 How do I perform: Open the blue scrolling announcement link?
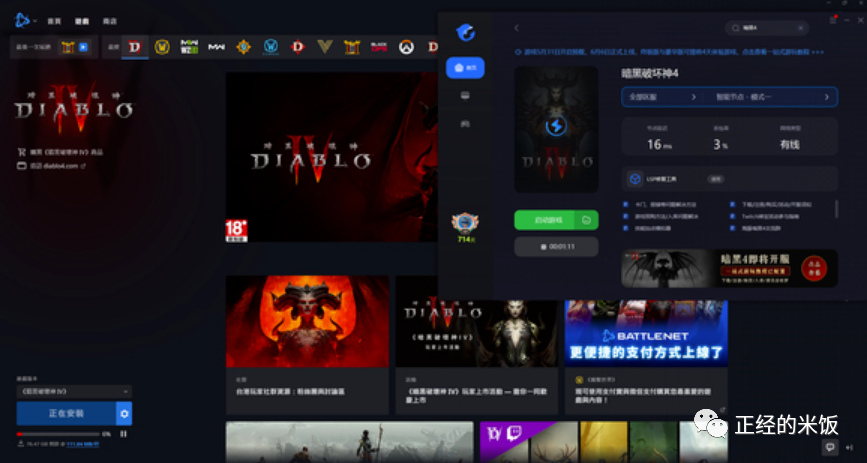pos(669,52)
